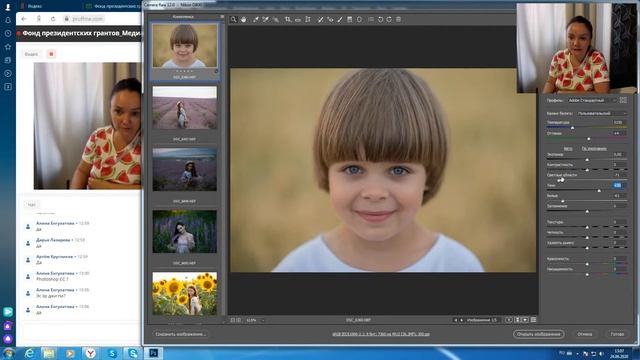Image resolution: width=640 pixels, height=360 pixels.
Task: Select the Graduated Filter tool
Action: (x=349, y=20)
